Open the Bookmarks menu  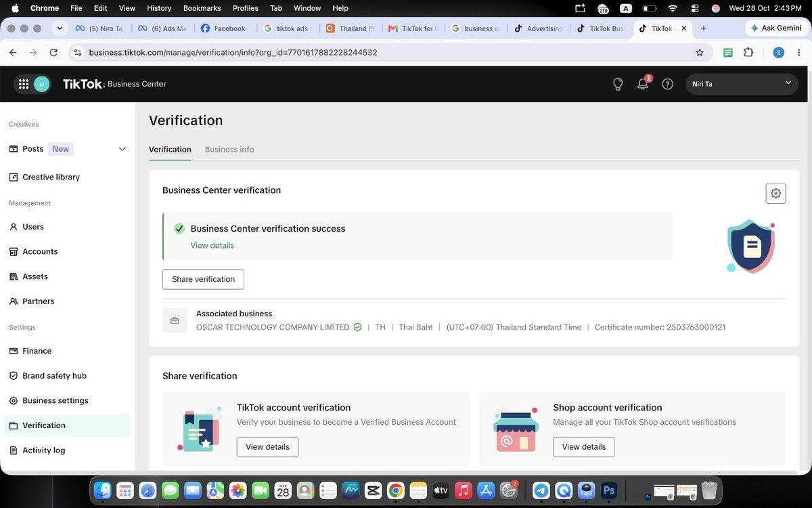pos(202,8)
